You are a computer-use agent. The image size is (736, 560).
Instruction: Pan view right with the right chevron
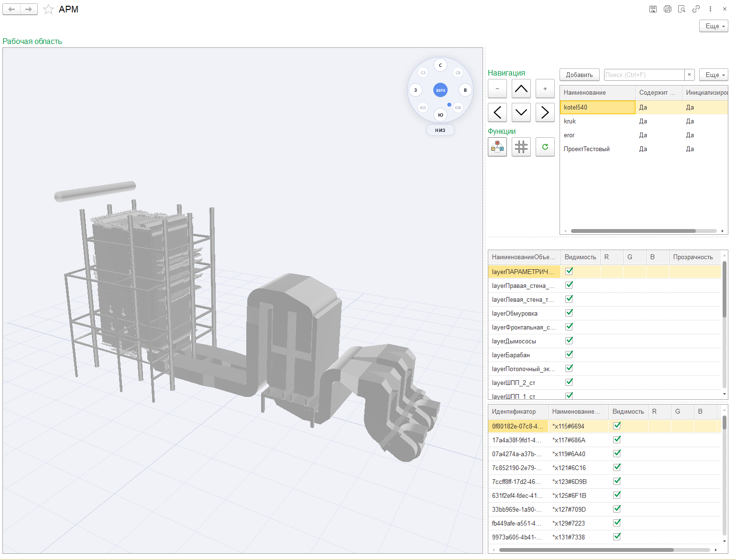coord(545,112)
